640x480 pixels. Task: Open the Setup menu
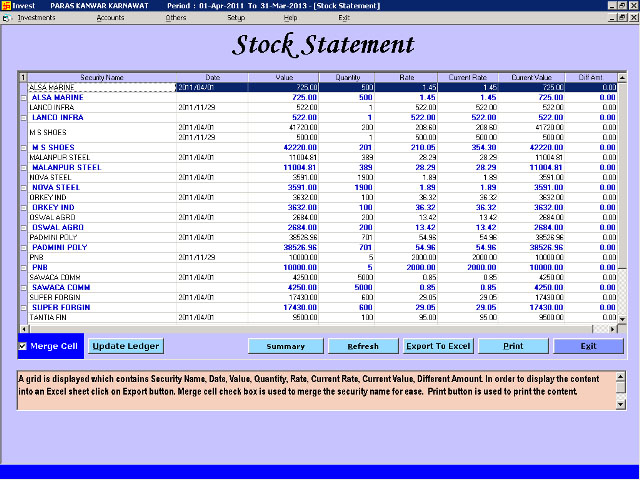click(236, 18)
